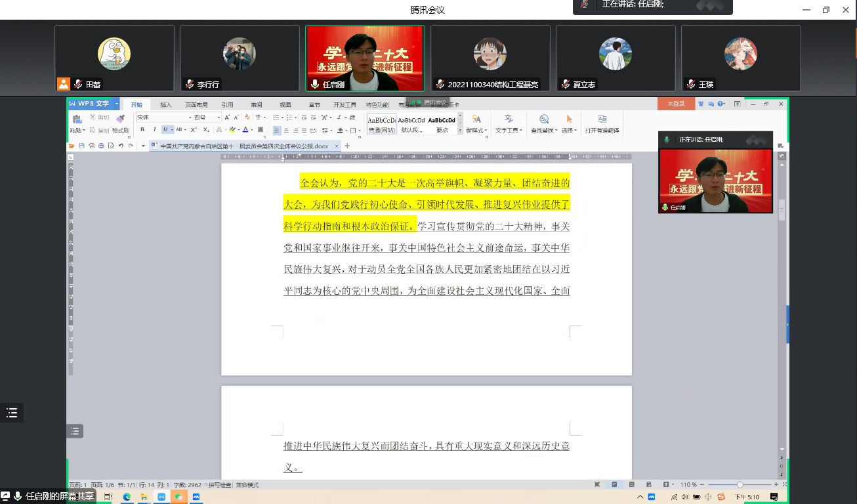The width and height of the screenshot is (857, 504).
Task: Click the zoom slider in status bar
Action: point(740,484)
